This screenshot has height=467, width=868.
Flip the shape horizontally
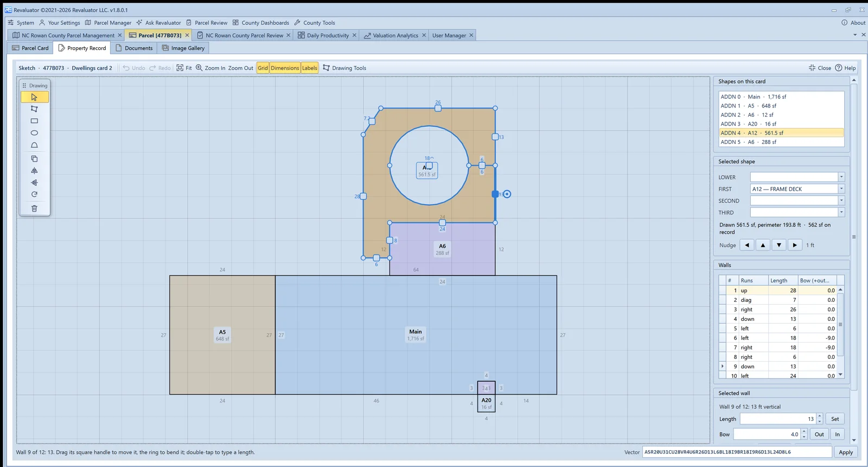point(34,171)
